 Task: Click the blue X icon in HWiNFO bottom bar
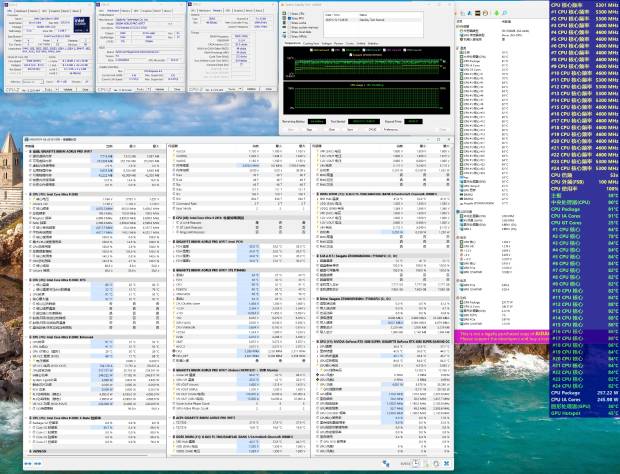[446, 463]
